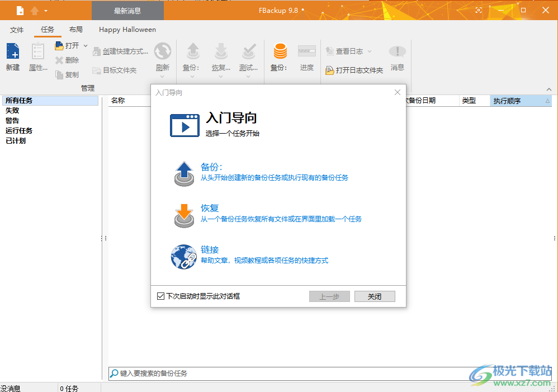Click Create shortcut (创建快捷方式) icon
The width and height of the screenshot is (558, 392).
96,51
